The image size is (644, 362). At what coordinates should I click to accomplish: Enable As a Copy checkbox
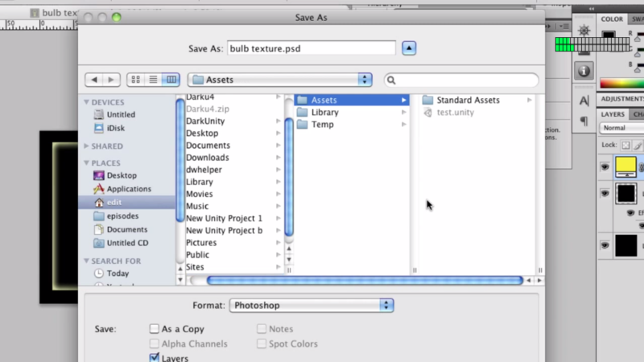(x=154, y=328)
